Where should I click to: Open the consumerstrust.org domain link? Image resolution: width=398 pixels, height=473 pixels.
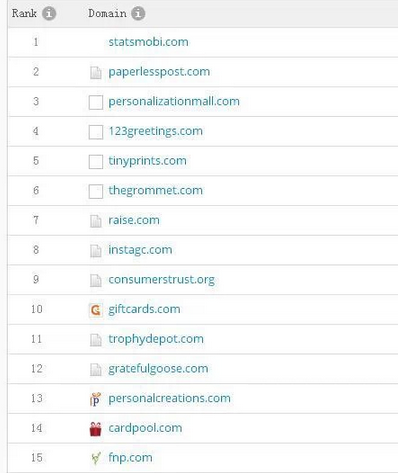pos(161,280)
